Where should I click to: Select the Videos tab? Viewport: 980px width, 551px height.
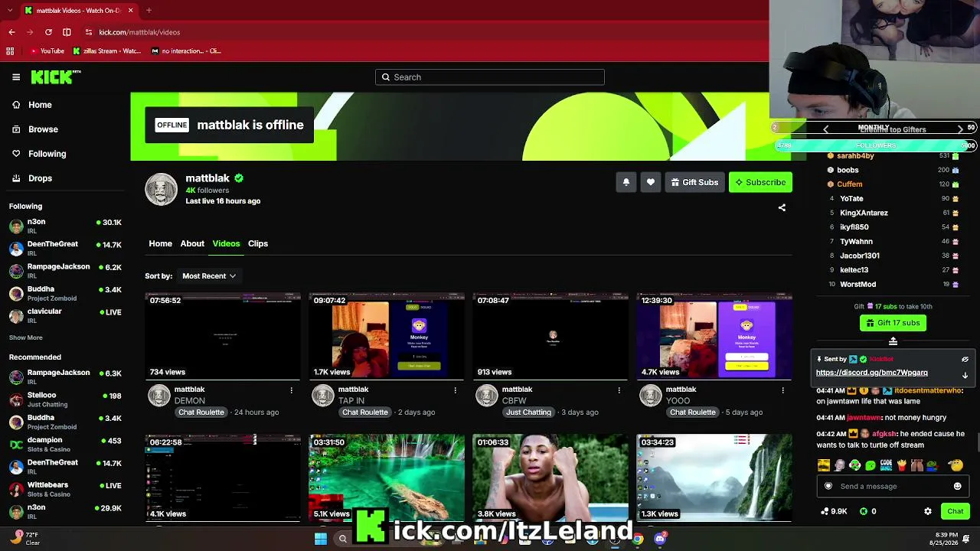pyautogui.click(x=226, y=243)
